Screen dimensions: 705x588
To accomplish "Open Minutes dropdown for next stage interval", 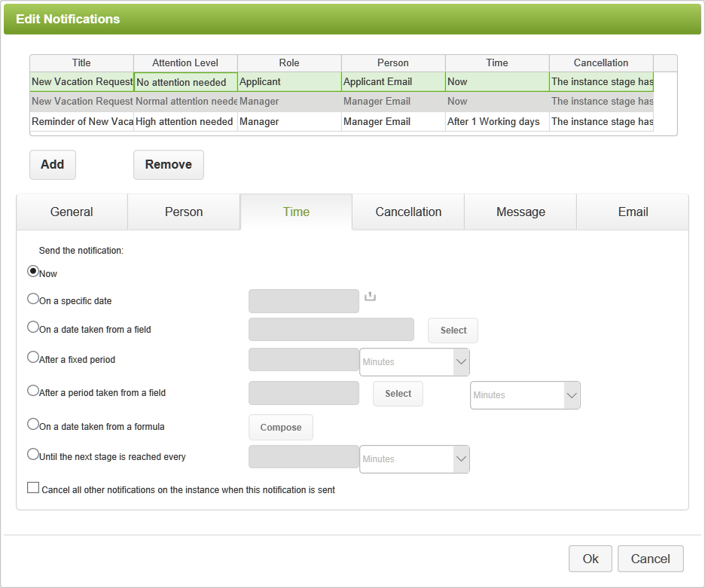I will tap(414, 459).
